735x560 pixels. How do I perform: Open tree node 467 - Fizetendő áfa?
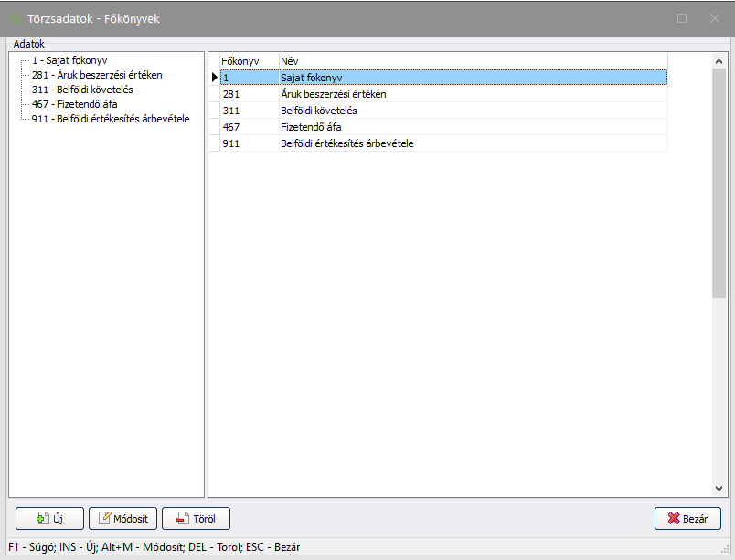(x=74, y=104)
